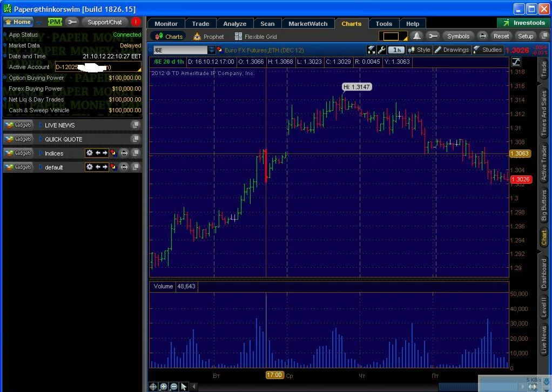Click the chart scale icon above price axis

pos(516,62)
